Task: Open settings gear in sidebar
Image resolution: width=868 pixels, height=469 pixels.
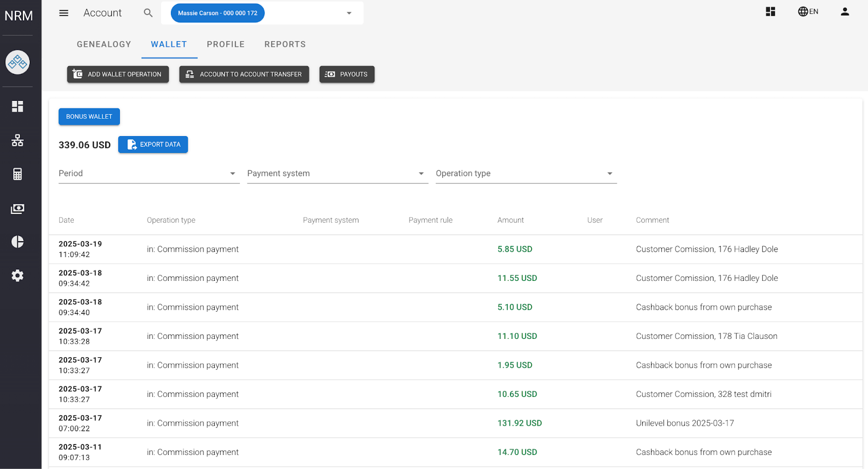Action: 17,275
